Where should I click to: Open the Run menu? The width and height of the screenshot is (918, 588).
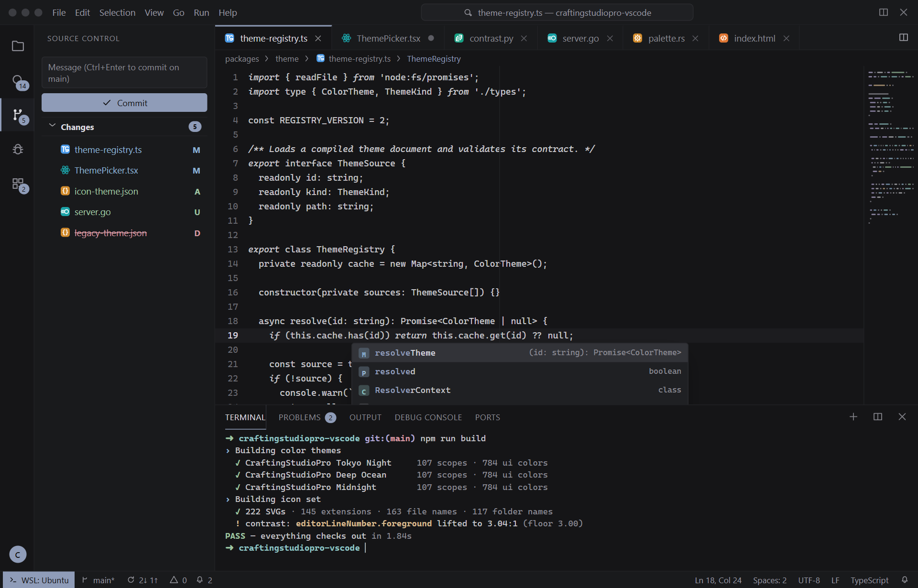coord(201,12)
